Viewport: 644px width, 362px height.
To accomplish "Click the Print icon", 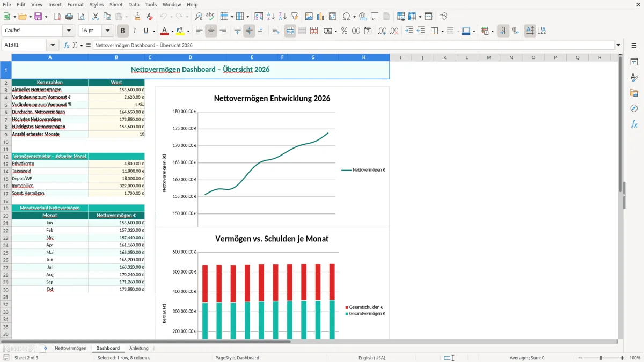I will tap(69, 17).
